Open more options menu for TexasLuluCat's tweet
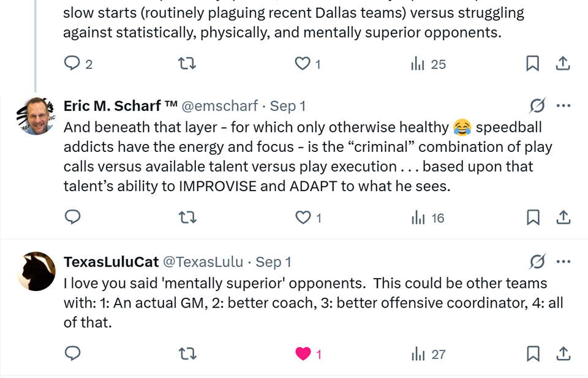This screenshot has width=588, height=378. (x=563, y=262)
